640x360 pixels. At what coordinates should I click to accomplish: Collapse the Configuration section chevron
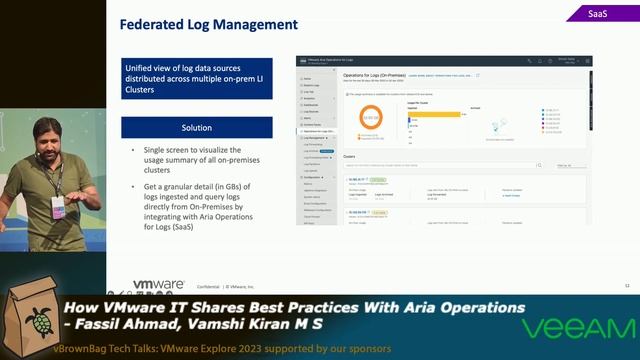[x=334, y=178]
